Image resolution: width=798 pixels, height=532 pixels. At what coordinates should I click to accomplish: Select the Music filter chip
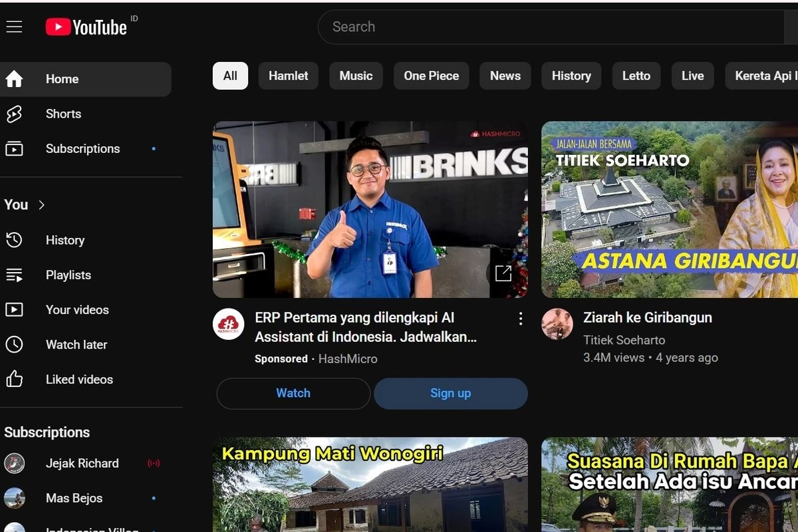click(356, 76)
